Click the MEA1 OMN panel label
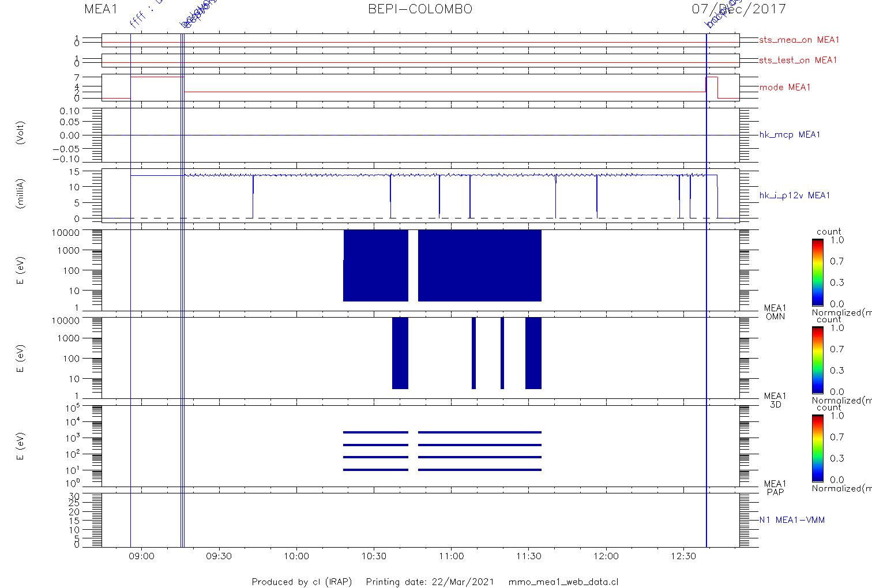Screen dimensions: 872x588 (x=775, y=312)
